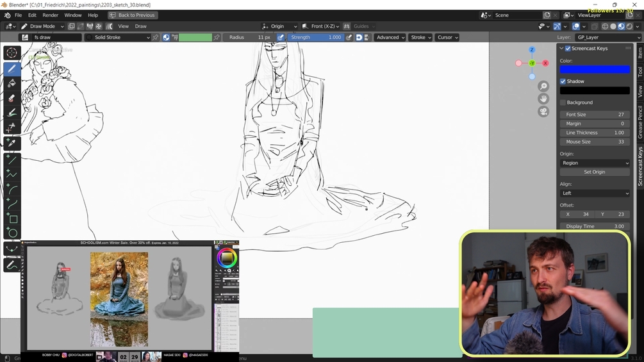Select the Polyline primitive tool
644x362 pixels.
point(12,175)
